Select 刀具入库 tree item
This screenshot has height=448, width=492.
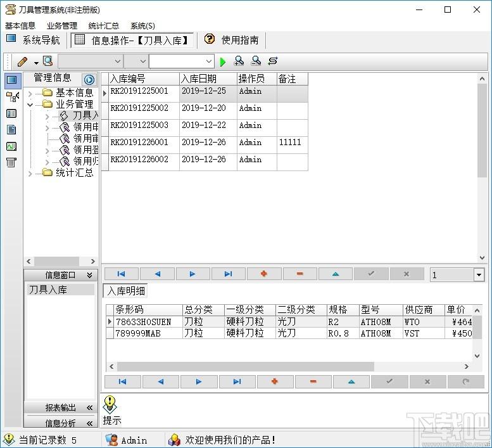point(79,116)
